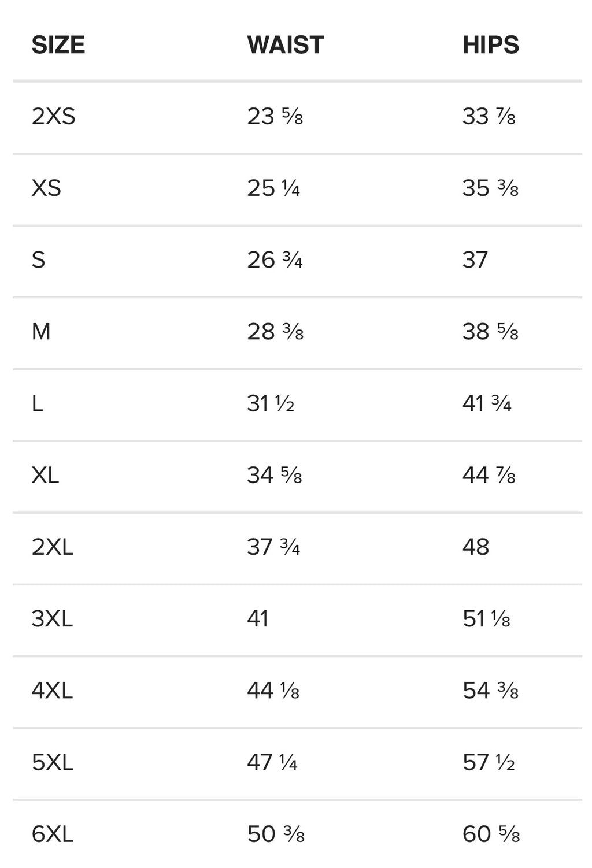The width and height of the screenshot is (592, 868).
Task: Select the 2XL size label
Action: tap(53, 547)
